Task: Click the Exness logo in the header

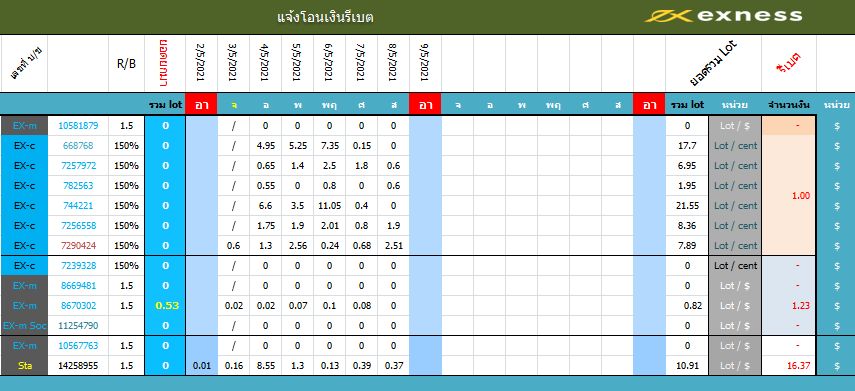Action: (x=723, y=15)
